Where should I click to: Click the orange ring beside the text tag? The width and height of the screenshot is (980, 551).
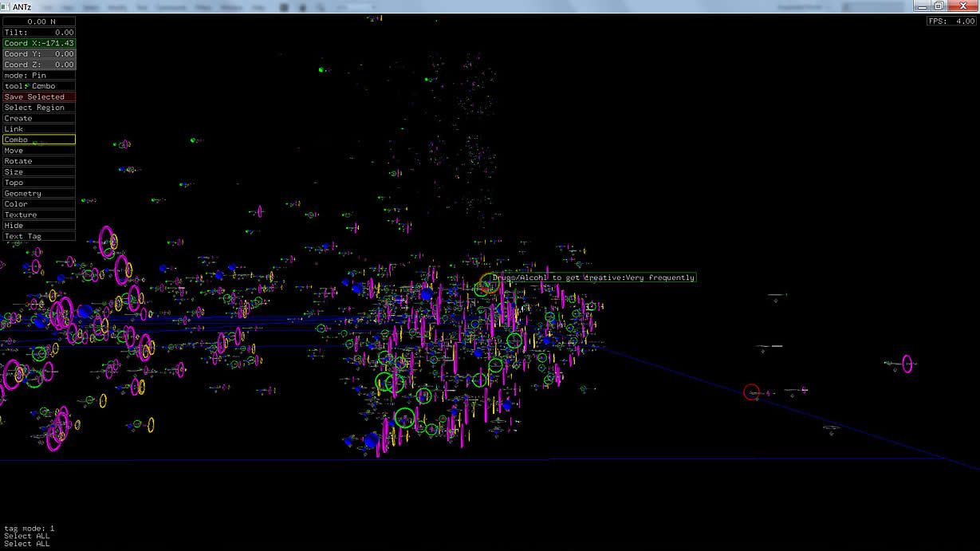pyautogui.click(x=490, y=282)
